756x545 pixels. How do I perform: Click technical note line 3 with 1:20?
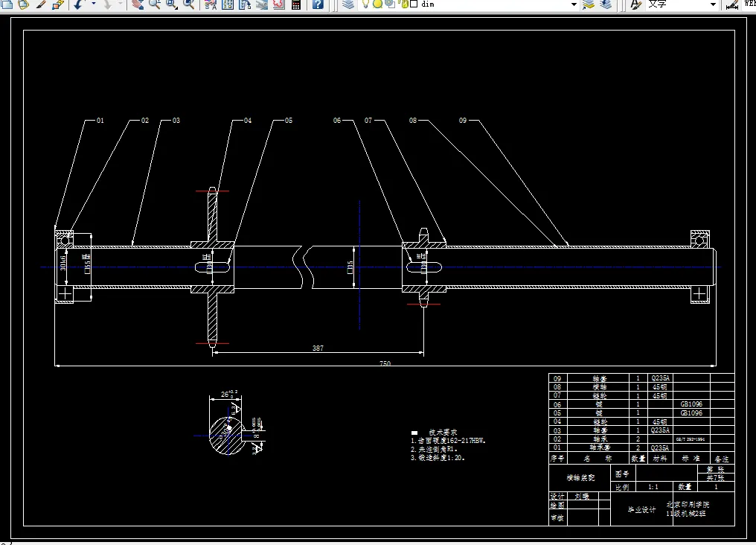click(438, 458)
